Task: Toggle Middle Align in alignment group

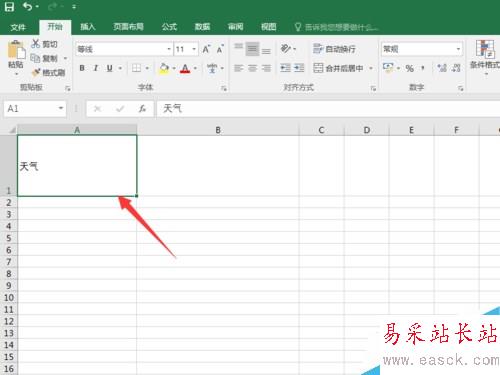Action: [252, 49]
